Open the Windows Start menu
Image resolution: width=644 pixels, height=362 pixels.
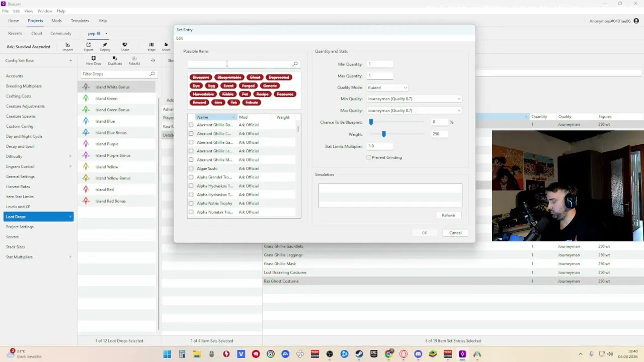167,354
